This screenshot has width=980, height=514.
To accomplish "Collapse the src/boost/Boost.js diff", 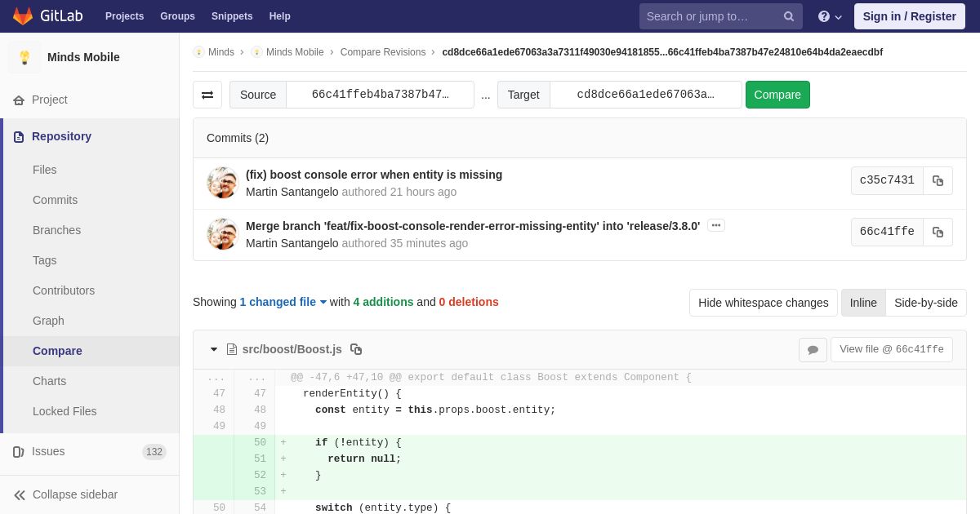I will 214,349.
